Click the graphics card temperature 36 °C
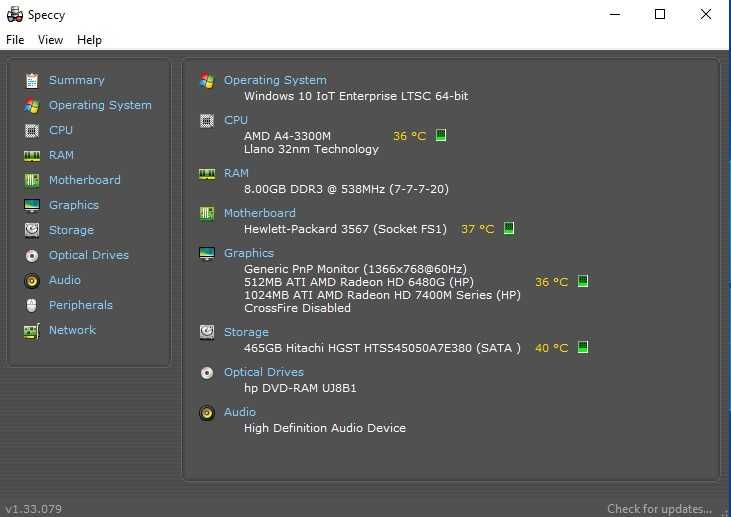This screenshot has height=517, width=731. (552, 282)
